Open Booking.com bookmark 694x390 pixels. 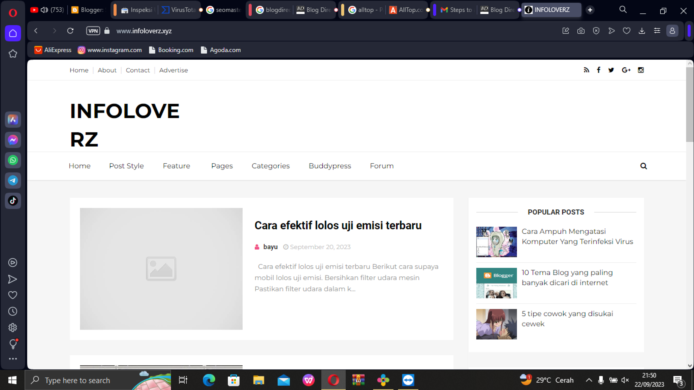(171, 50)
